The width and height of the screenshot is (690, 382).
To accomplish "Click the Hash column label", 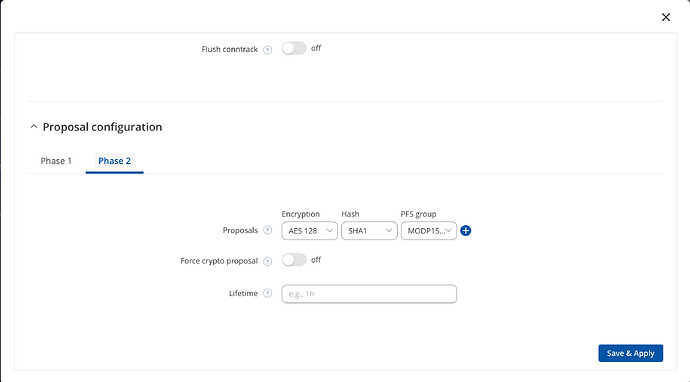I will pyautogui.click(x=350, y=214).
